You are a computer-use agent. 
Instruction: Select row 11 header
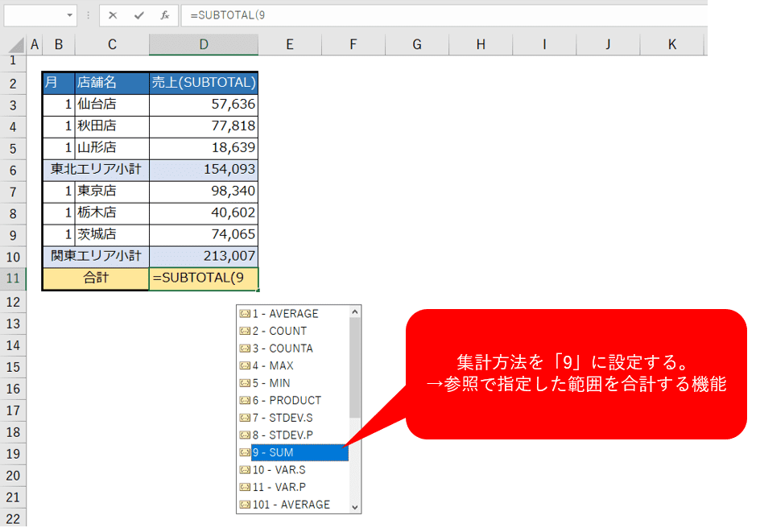[13, 278]
